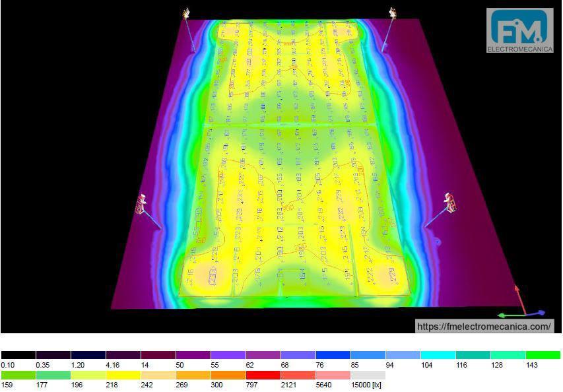Open the fmelectromecanica.com website link
Screen dimensions: 563x392
click(x=484, y=326)
